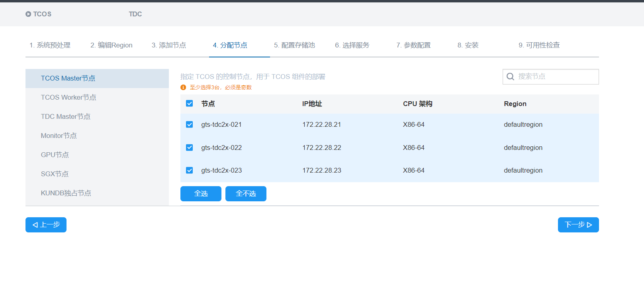The height and width of the screenshot is (293, 644).
Task: Click the 全选 button
Action: point(201,194)
